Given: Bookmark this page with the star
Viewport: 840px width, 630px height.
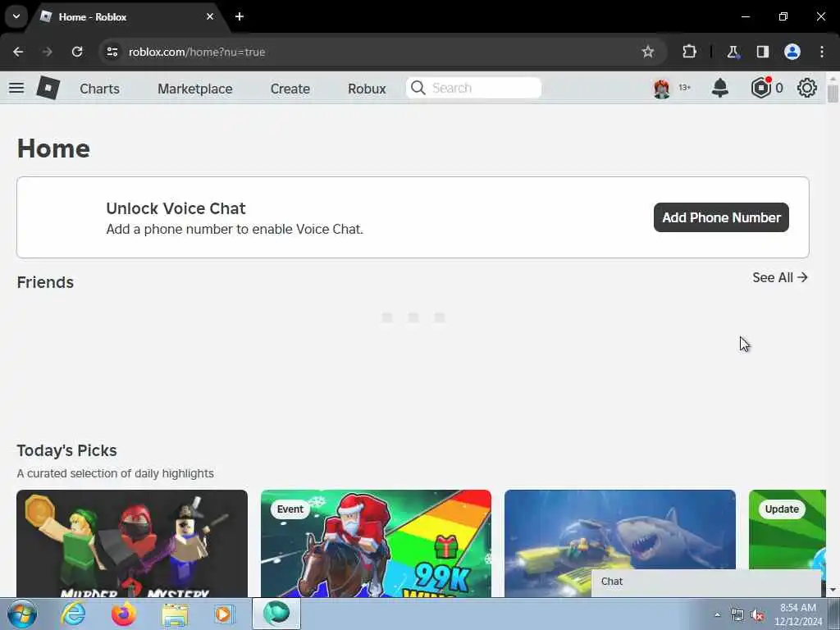Looking at the screenshot, I should click(648, 52).
